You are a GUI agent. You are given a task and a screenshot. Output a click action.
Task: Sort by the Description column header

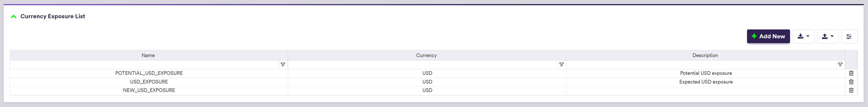(705, 55)
